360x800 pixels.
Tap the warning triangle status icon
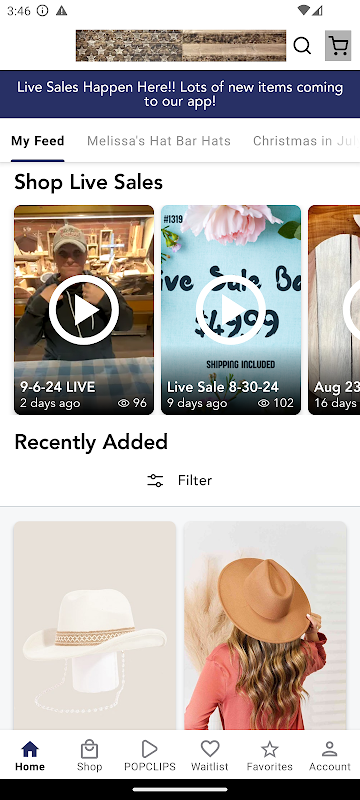[x=62, y=11]
